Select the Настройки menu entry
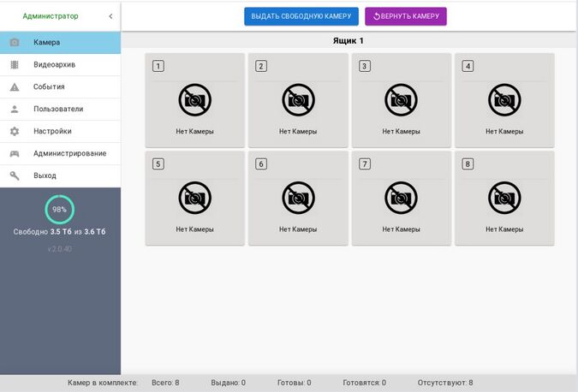The height and width of the screenshot is (392, 578). click(x=52, y=132)
